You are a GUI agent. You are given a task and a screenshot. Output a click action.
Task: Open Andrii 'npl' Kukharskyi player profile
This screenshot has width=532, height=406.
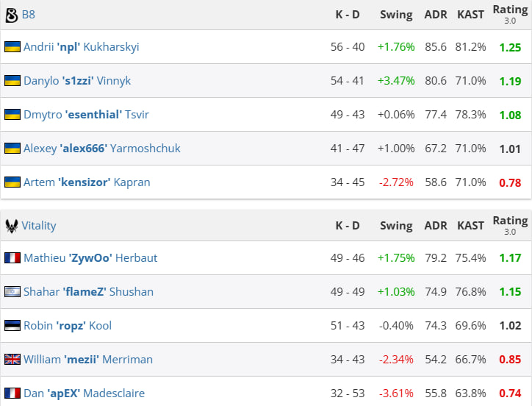pyautogui.click(x=82, y=47)
